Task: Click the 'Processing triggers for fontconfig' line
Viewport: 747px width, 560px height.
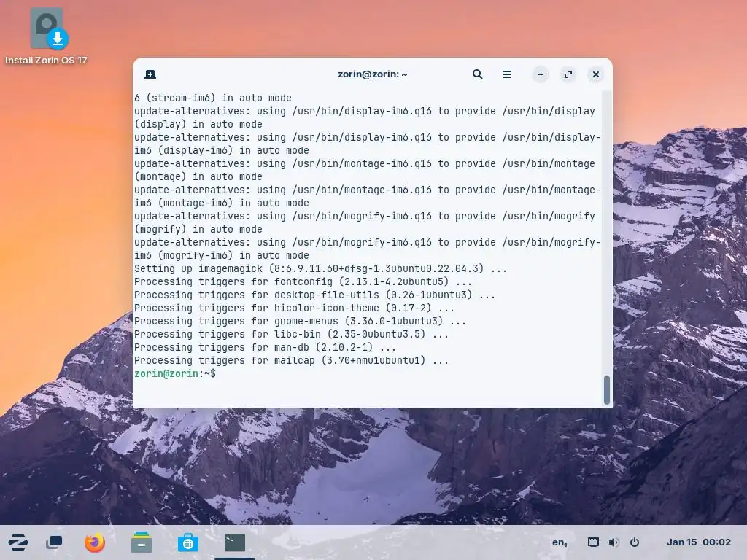Action: [303, 281]
